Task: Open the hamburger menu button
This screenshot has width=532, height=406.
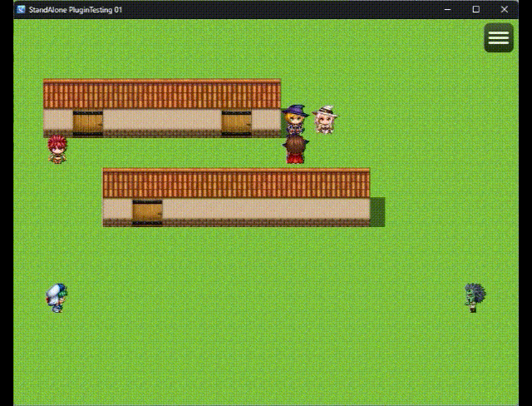Action: coord(499,37)
